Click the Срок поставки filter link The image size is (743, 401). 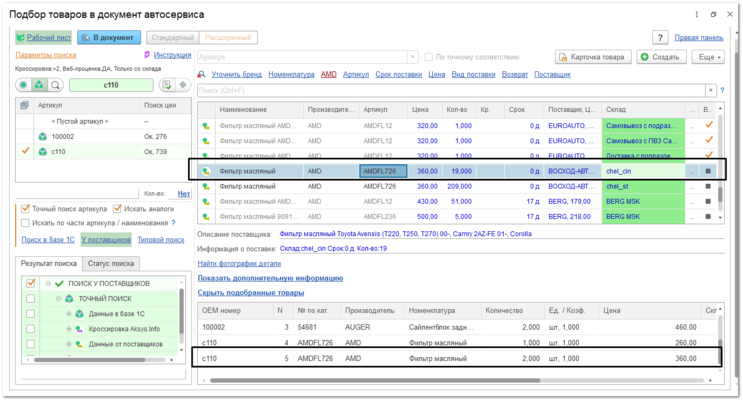coord(399,74)
